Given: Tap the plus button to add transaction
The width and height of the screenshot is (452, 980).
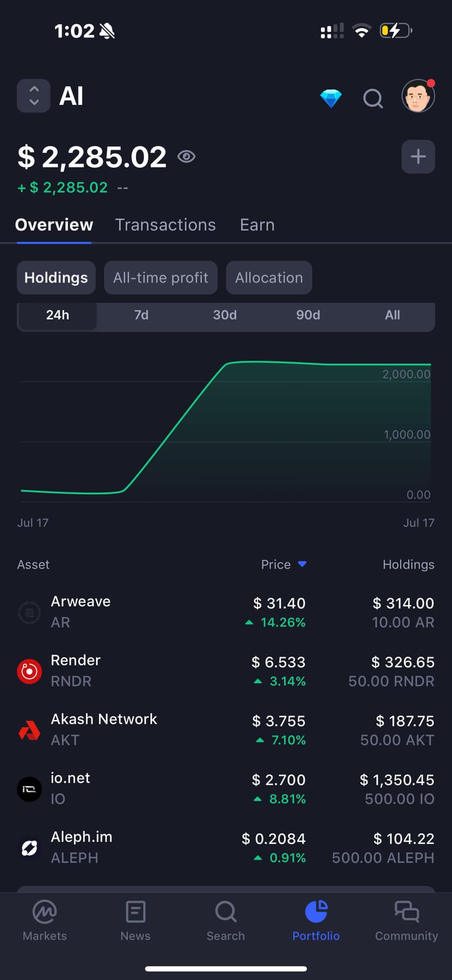Looking at the screenshot, I should (x=418, y=157).
